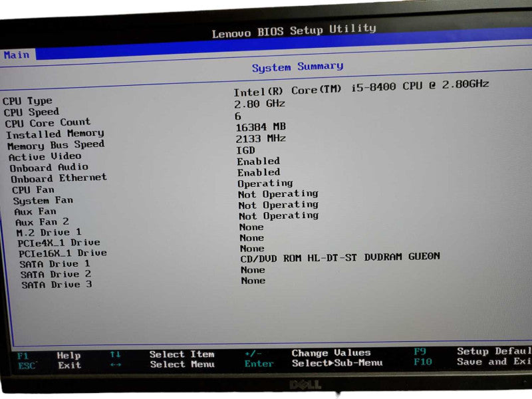Click Enabled value for Onboard Audio
The image size is (532, 399).
point(259,161)
